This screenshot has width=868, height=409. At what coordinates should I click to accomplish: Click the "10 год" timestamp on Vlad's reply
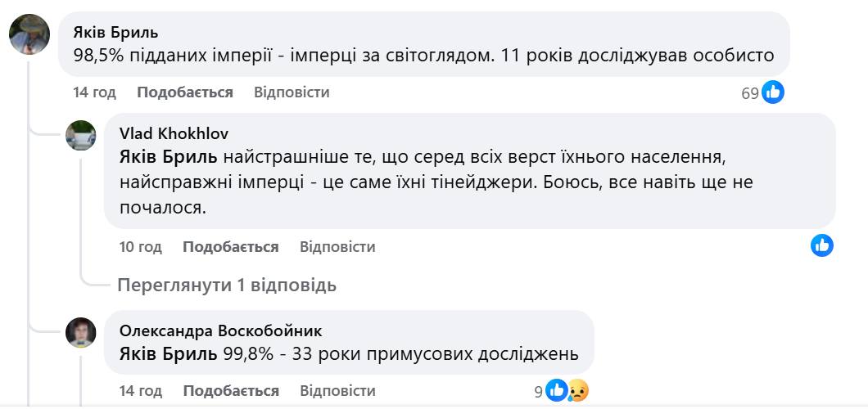(x=141, y=246)
